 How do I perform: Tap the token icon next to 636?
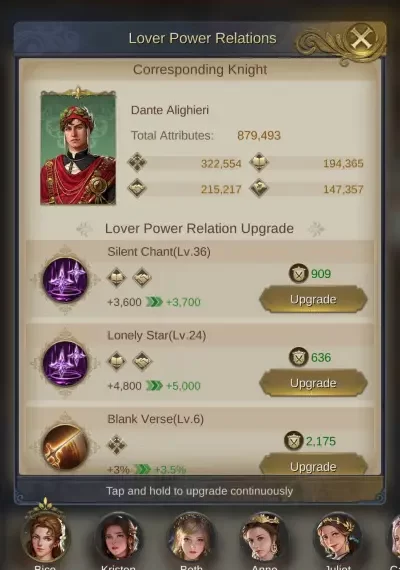[x=299, y=357]
